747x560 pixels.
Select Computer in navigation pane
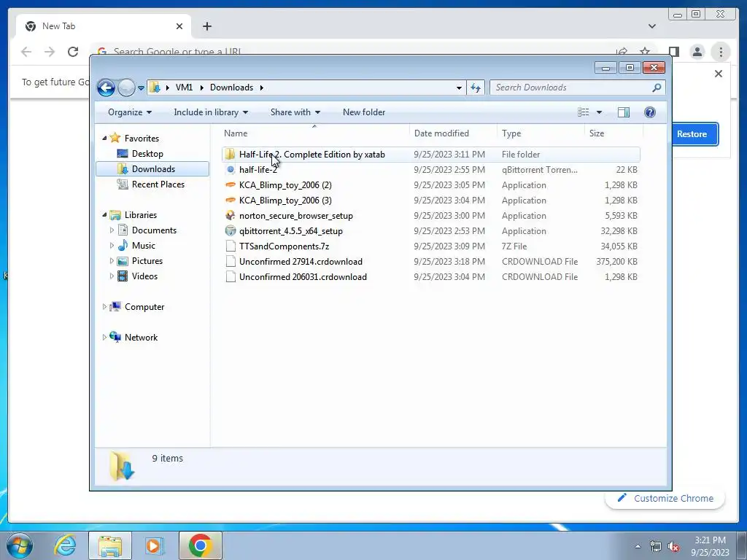pos(144,307)
